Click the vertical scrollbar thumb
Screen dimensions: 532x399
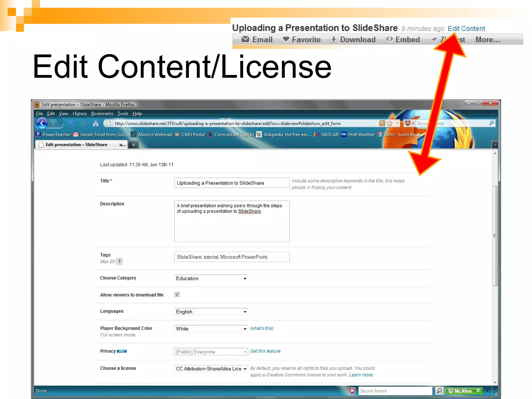495,235
